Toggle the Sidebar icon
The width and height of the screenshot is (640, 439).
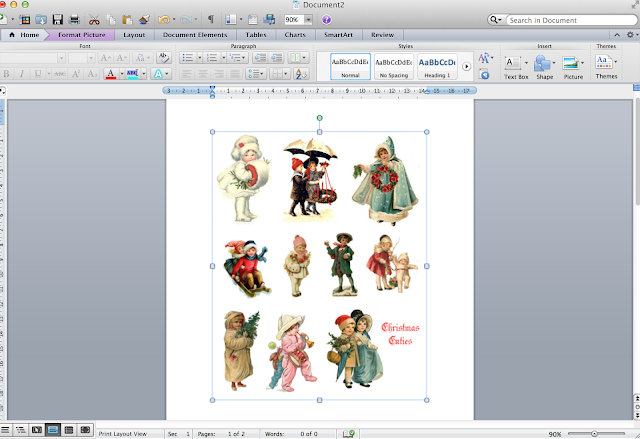coord(231,20)
